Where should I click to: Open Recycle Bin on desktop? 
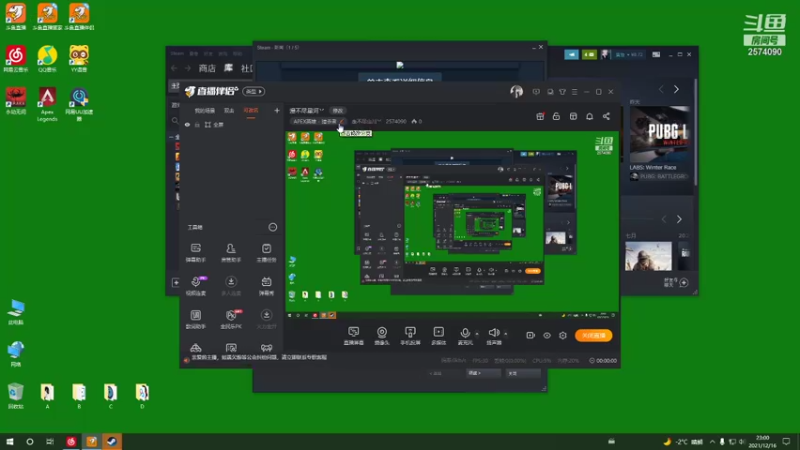click(x=16, y=396)
